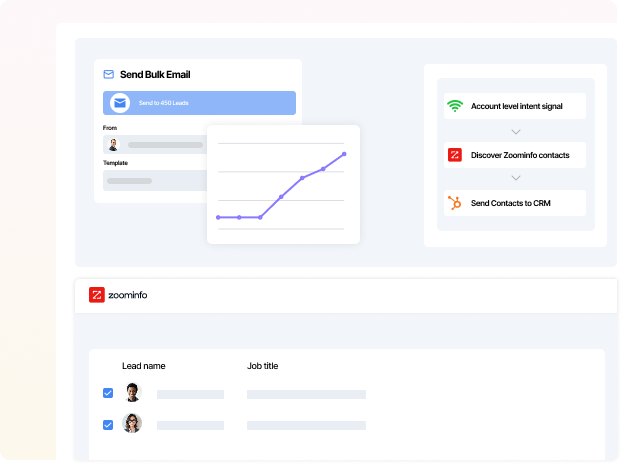
Task: Select the sender avatar in the From field
Action: pos(113,145)
